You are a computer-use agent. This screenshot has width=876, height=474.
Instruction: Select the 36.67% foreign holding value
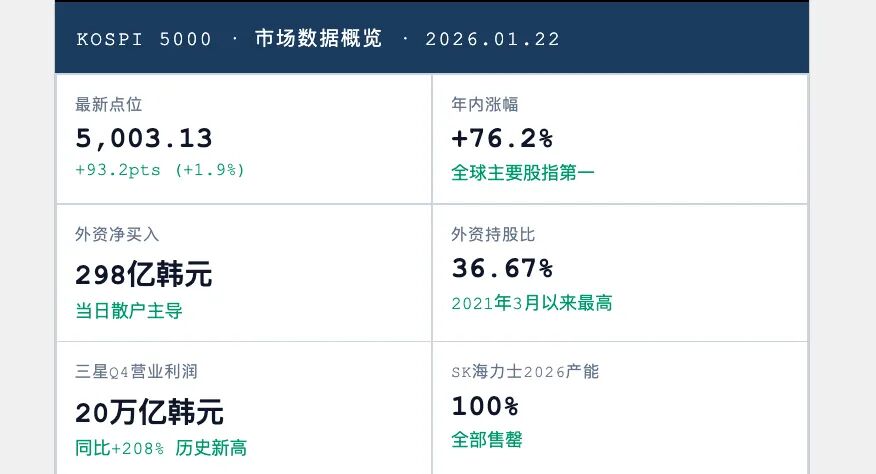pyautogui.click(x=502, y=269)
